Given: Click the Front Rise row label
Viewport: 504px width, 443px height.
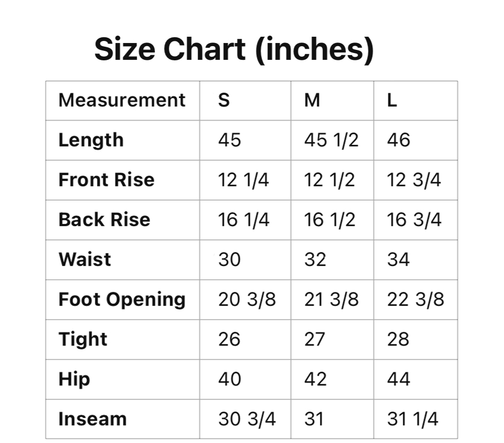Looking at the screenshot, I should pyautogui.click(x=106, y=180).
